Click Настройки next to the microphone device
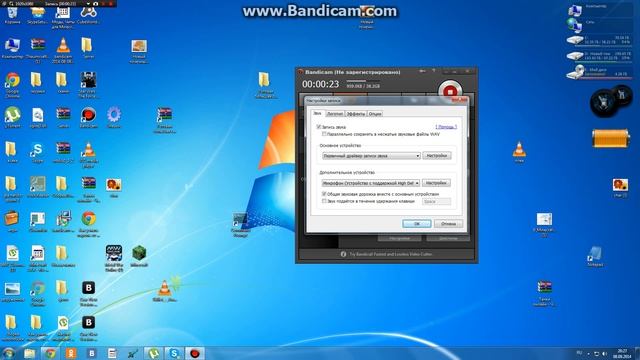Image resolution: width=640 pixels, height=360 pixels. point(436,183)
